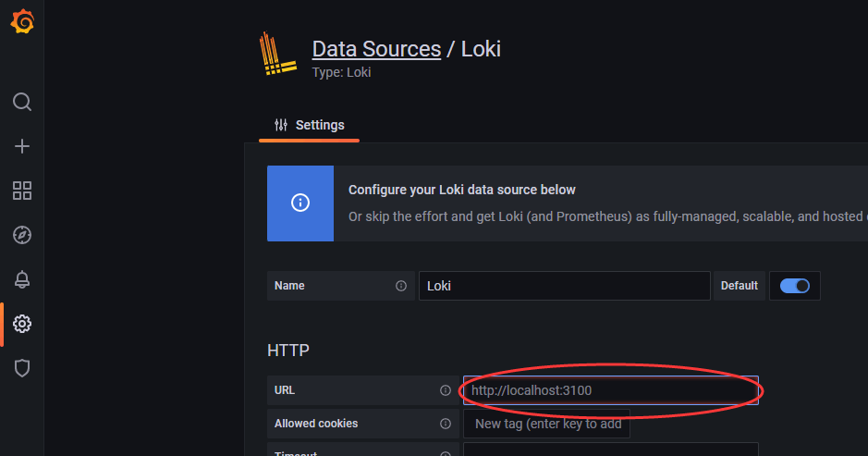
Task: Click the info icon beside URL label
Action: click(446, 390)
